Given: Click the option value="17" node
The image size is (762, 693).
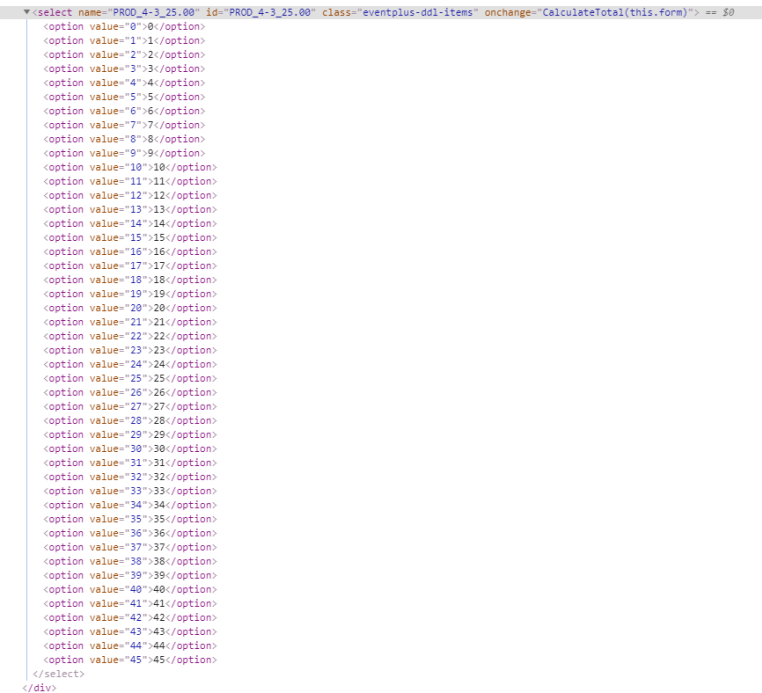Looking at the screenshot, I should click(130, 266).
